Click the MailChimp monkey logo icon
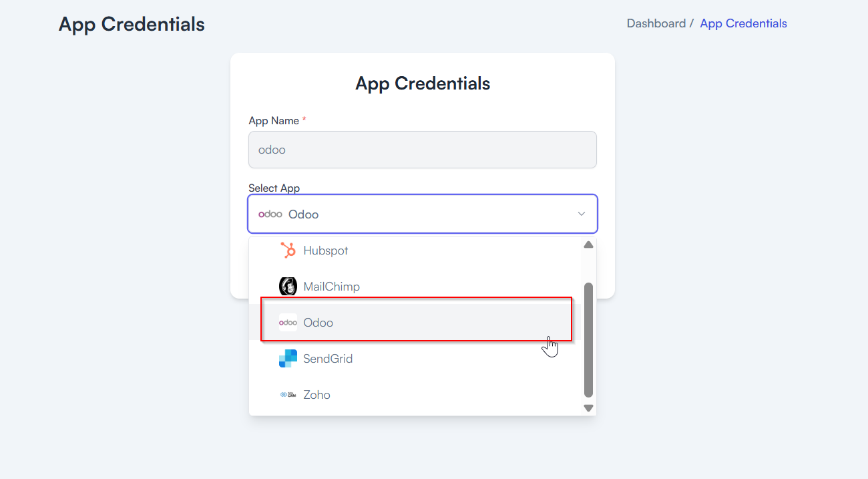The width and height of the screenshot is (868, 479). point(288,287)
